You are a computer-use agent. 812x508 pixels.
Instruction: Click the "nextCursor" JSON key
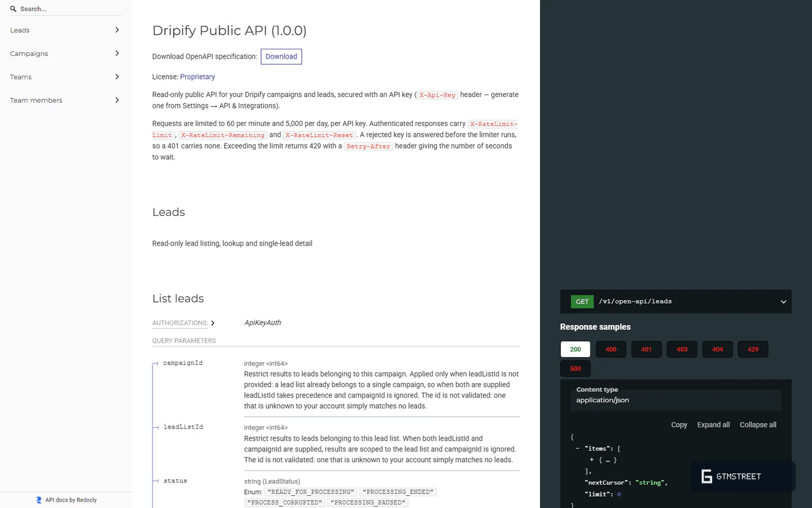tap(606, 482)
